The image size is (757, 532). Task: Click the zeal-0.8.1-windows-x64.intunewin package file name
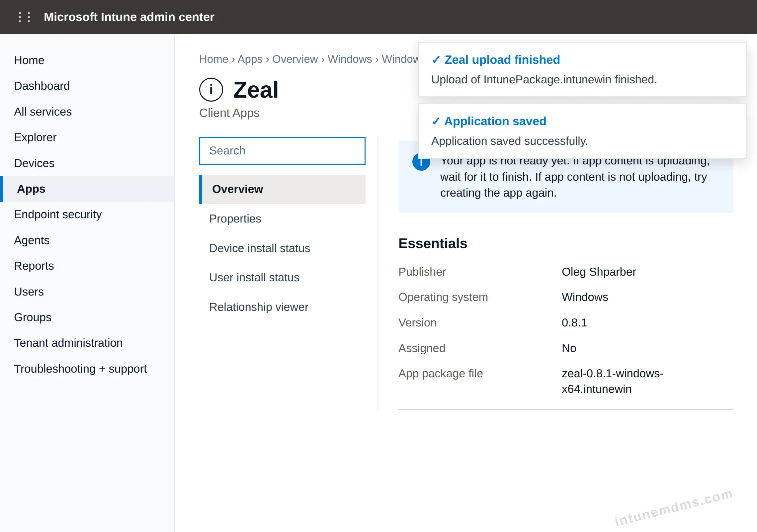coord(613,381)
